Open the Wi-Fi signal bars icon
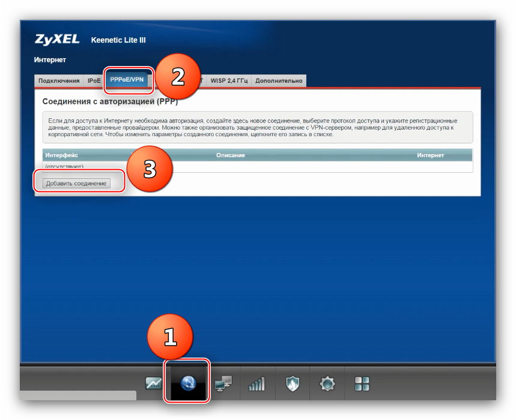The height and width of the screenshot is (420, 516). (x=257, y=384)
